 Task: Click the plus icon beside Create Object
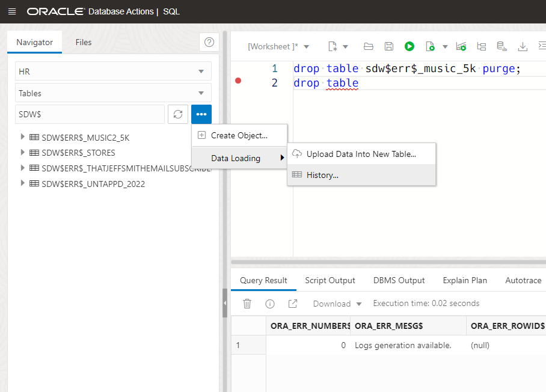[201, 135]
